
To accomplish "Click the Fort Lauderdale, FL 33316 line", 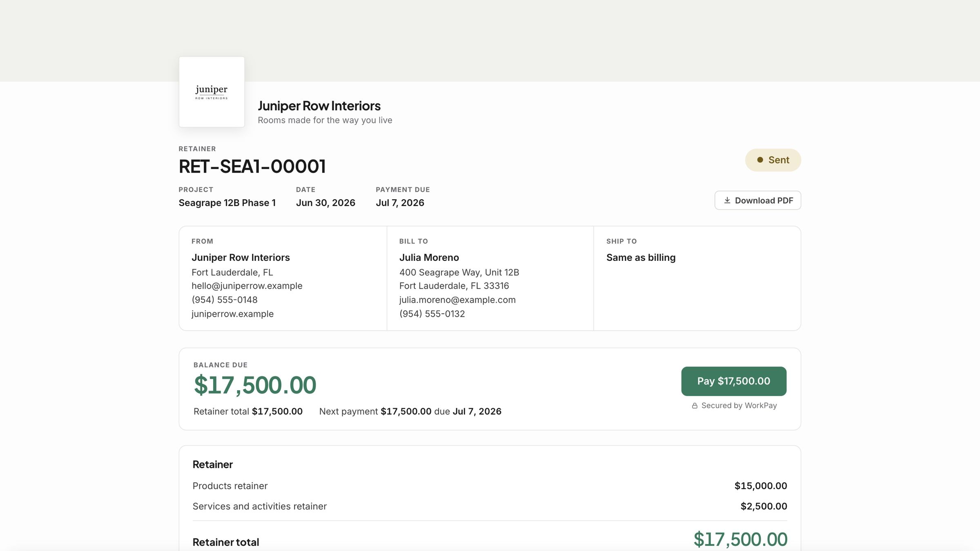I will (x=454, y=286).
